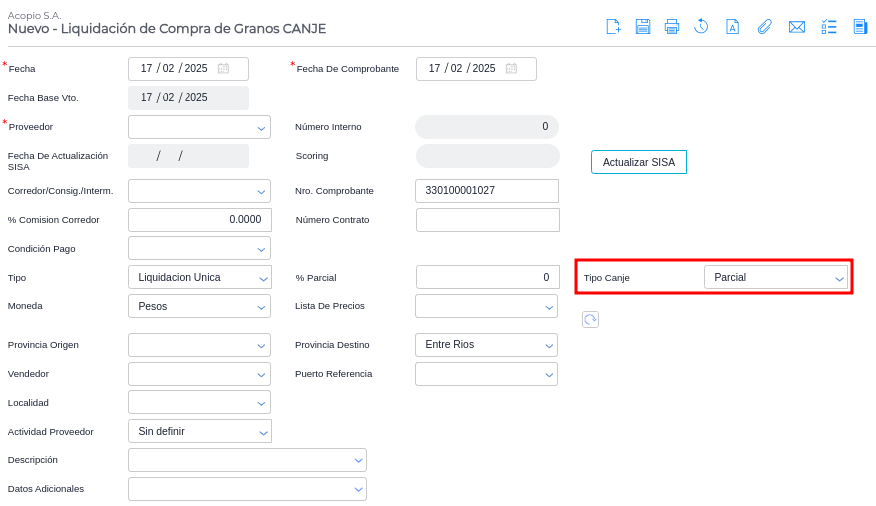Image resolution: width=876 pixels, height=506 pixels.
Task: Save the liquidación with the diskette icon
Action: pos(643,27)
